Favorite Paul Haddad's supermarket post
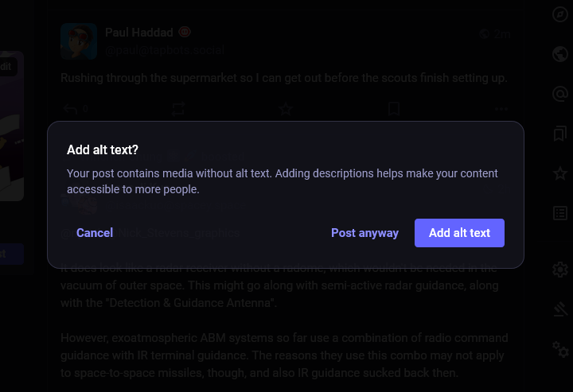Viewport: 573px width, 392px height. [286, 109]
